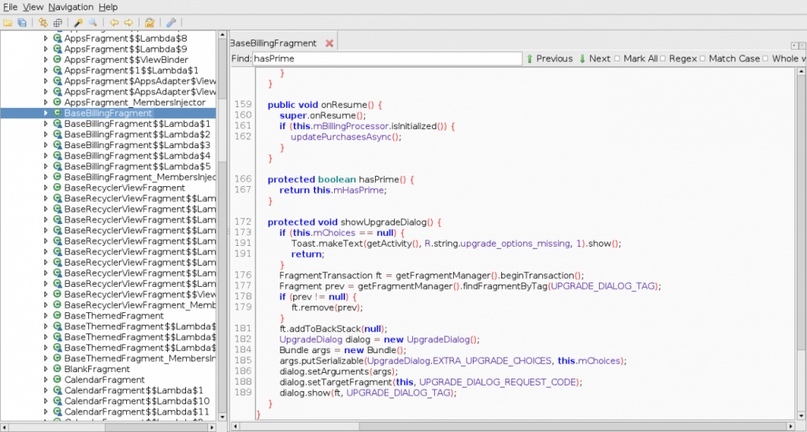Expand the BaseBillingFragment tree node
The image size is (807, 432).
point(45,113)
